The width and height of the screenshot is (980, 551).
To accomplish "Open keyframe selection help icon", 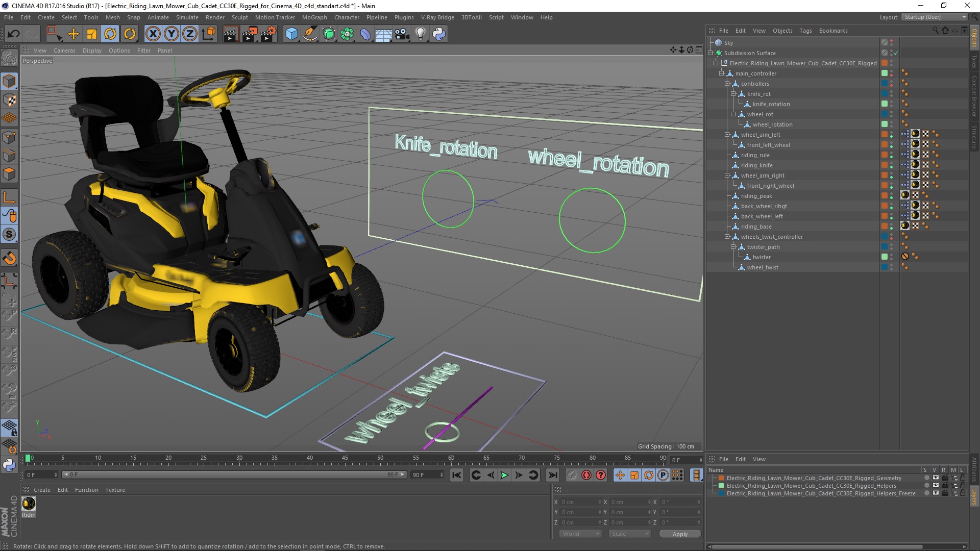I will 601,475.
